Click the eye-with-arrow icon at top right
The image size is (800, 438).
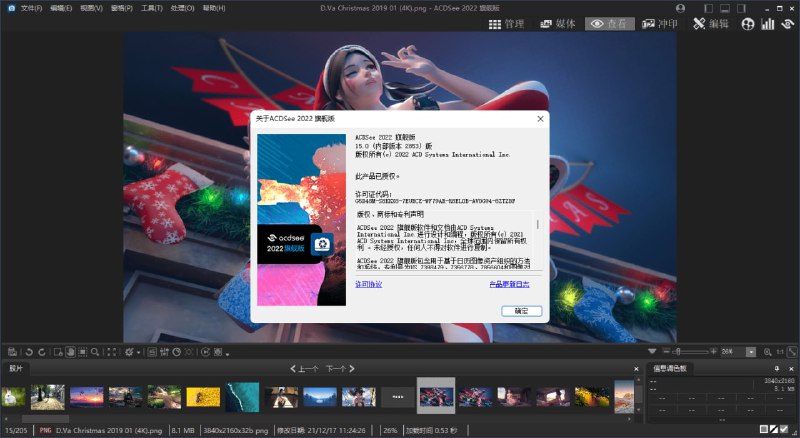tap(788, 24)
